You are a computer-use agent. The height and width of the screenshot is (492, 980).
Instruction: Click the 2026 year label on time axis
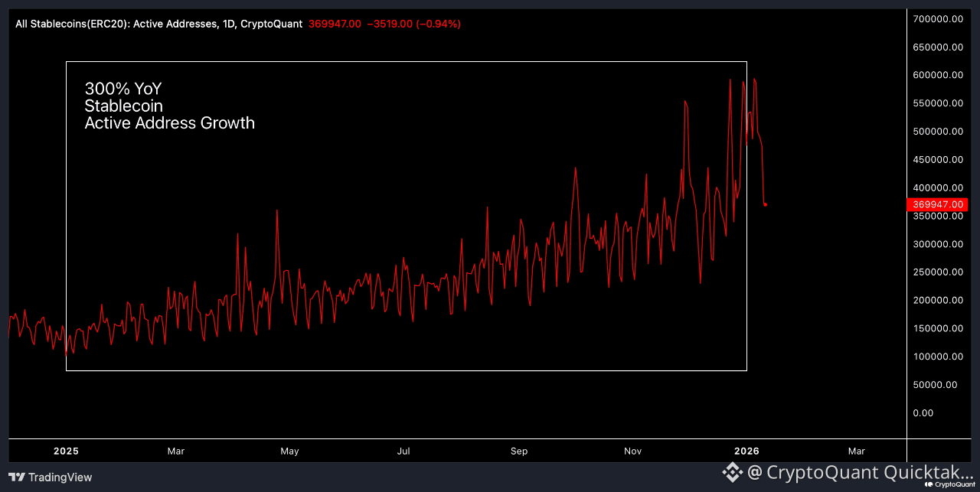(x=746, y=451)
